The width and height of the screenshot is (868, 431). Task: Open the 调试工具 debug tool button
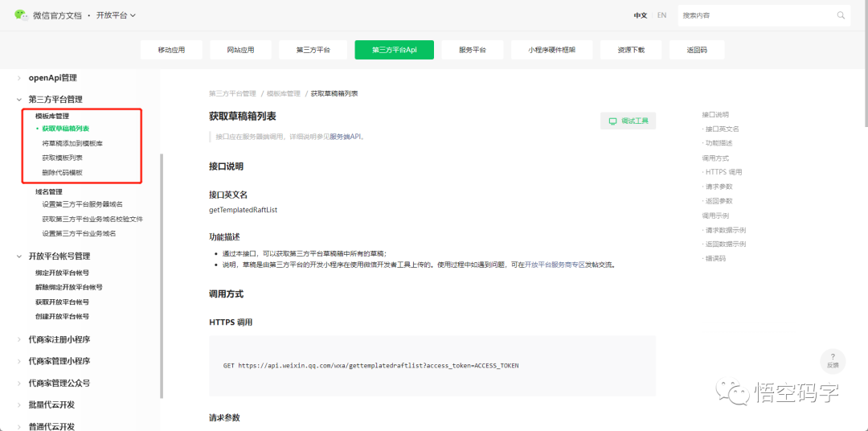(x=628, y=121)
